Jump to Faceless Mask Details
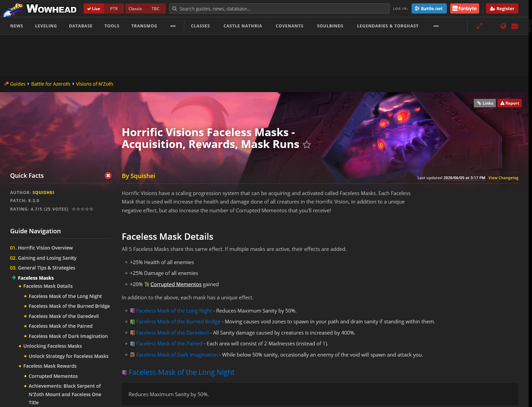The image size is (532, 407). (48, 286)
